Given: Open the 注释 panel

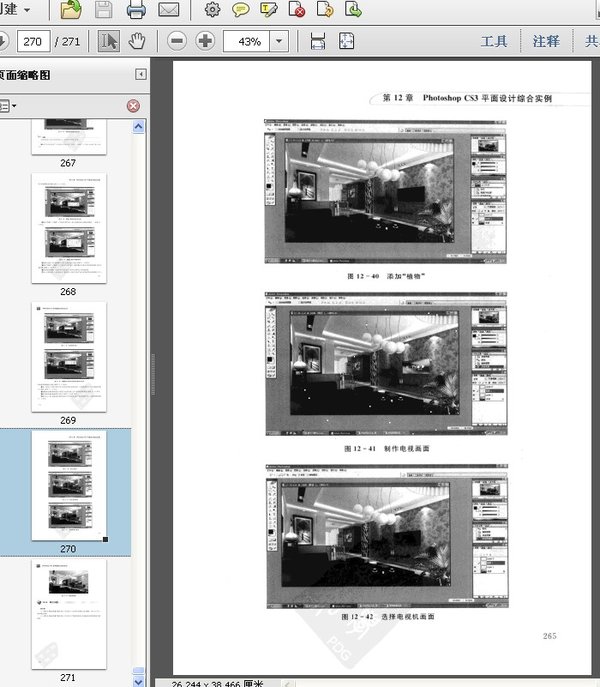Looking at the screenshot, I should [546, 41].
